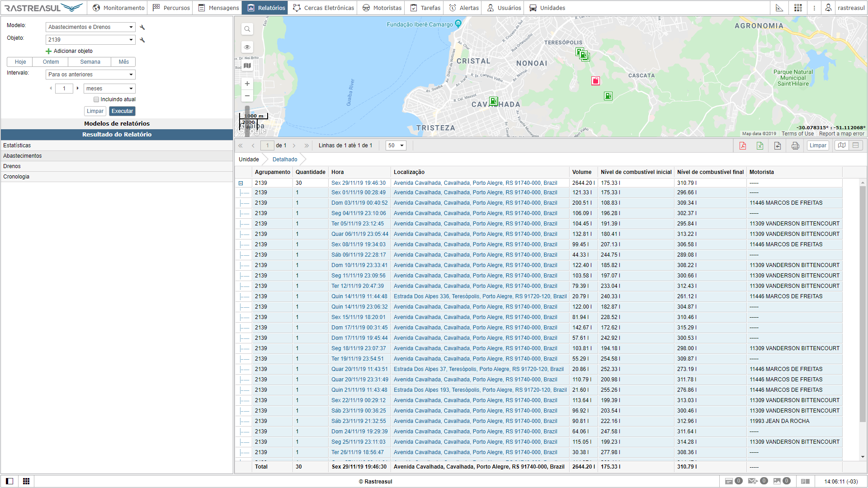The image size is (868, 488).
Task: Zoom in on the map
Action: tap(247, 84)
